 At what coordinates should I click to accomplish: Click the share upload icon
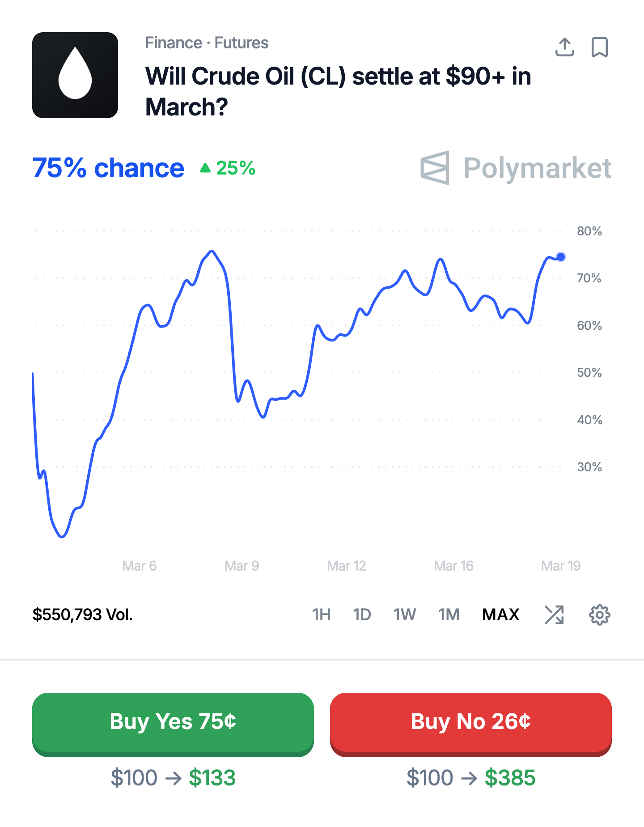click(564, 47)
